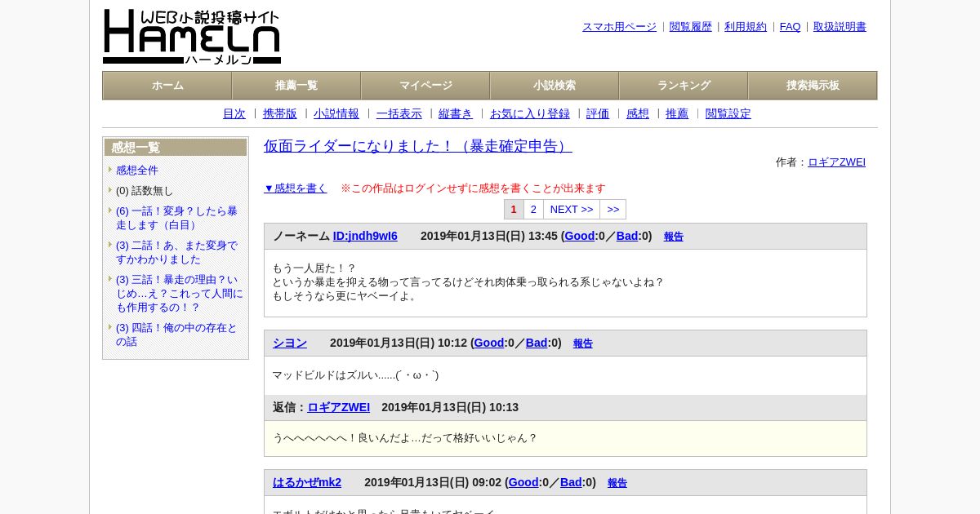Open 小説情報 in the sub menu

(x=336, y=114)
